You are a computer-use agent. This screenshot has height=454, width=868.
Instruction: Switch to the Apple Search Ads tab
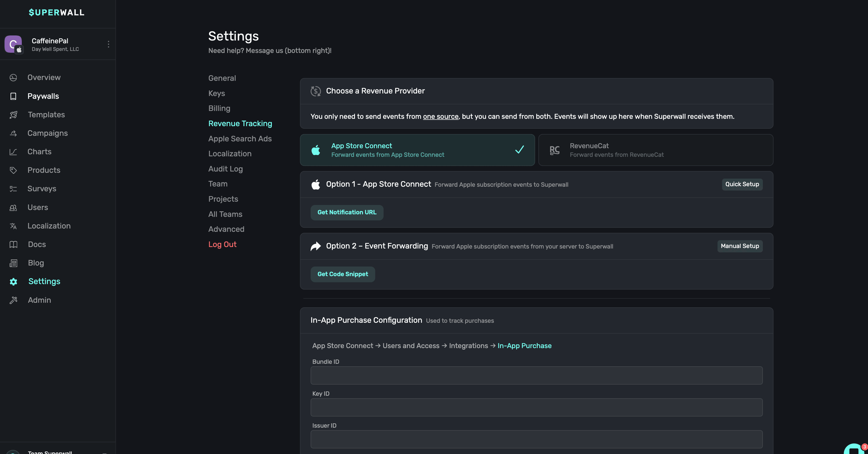click(240, 139)
